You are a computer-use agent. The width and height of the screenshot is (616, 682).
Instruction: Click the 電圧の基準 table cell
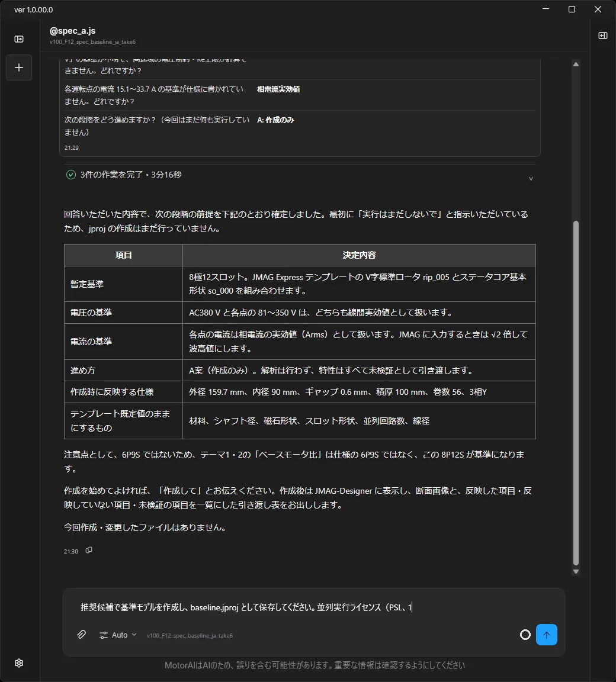124,313
